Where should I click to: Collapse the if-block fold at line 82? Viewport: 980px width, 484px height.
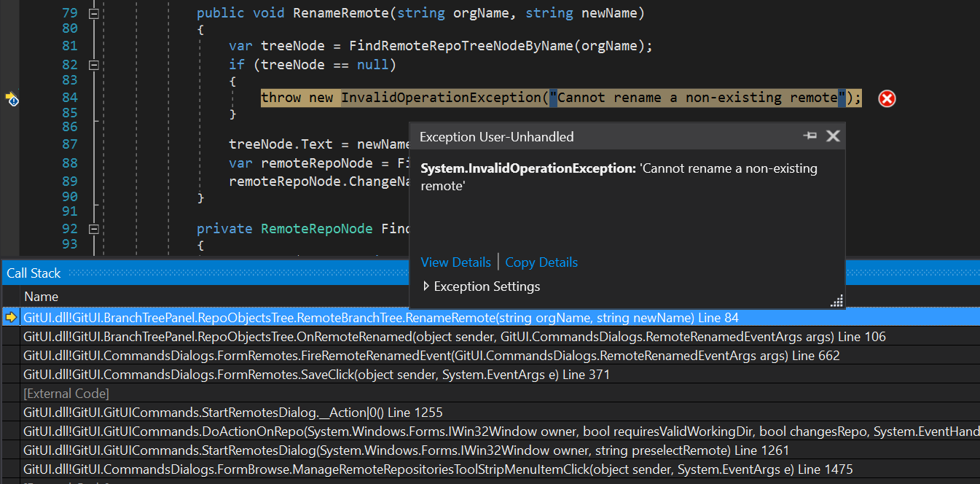[94, 64]
